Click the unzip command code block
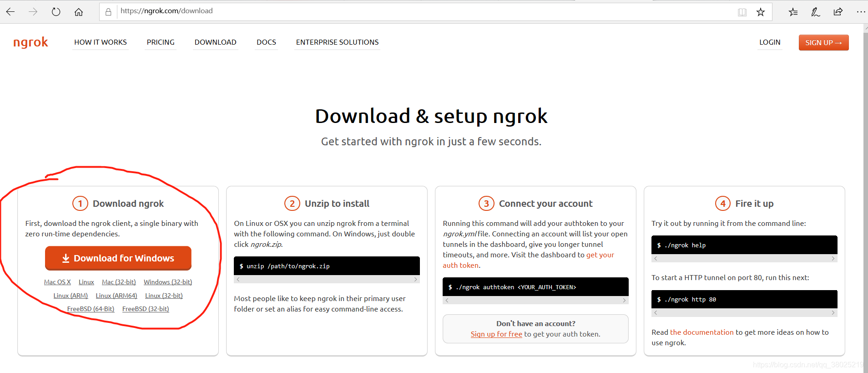 click(x=327, y=266)
